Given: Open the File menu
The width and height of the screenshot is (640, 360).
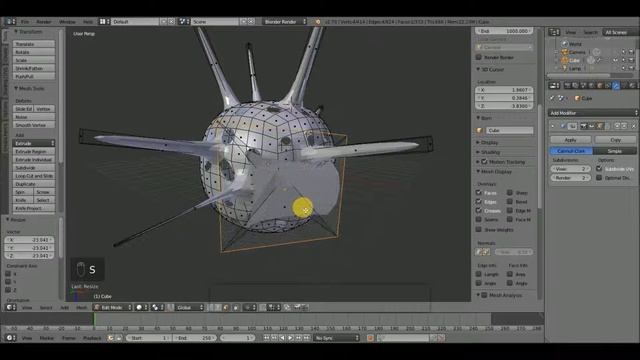Looking at the screenshot, I should pos(25,22).
